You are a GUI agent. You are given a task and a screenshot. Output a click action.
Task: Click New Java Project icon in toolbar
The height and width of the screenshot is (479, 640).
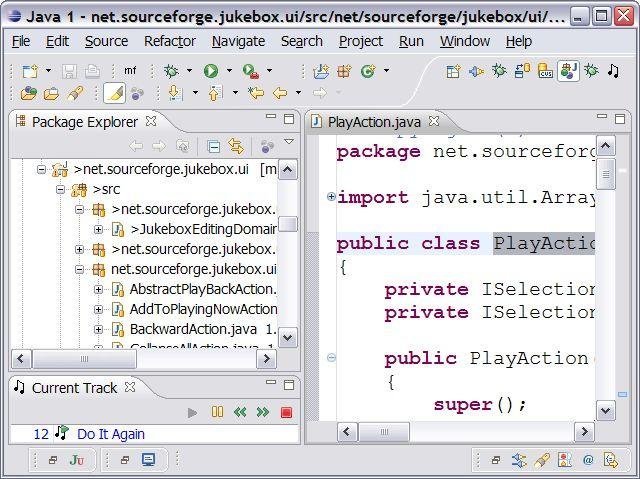click(321, 71)
